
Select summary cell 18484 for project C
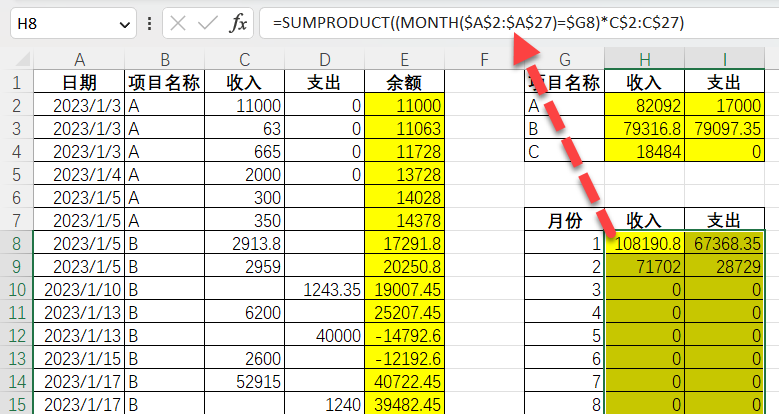coord(644,151)
